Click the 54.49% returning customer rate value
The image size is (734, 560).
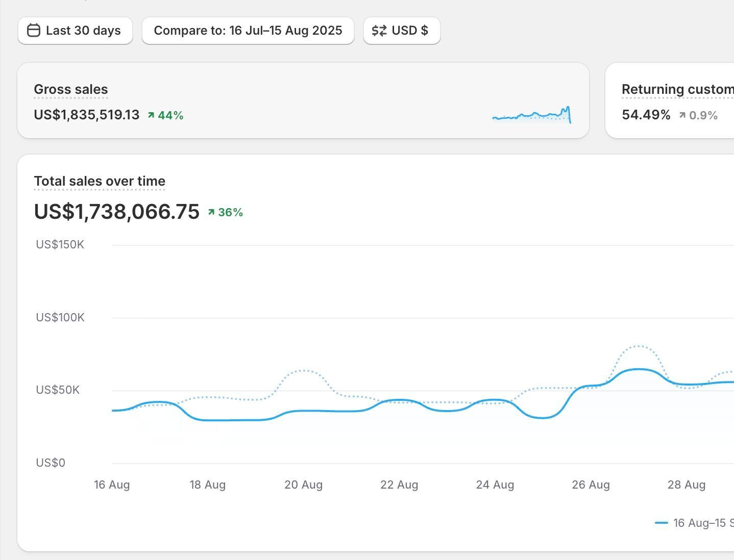click(x=646, y=115)
